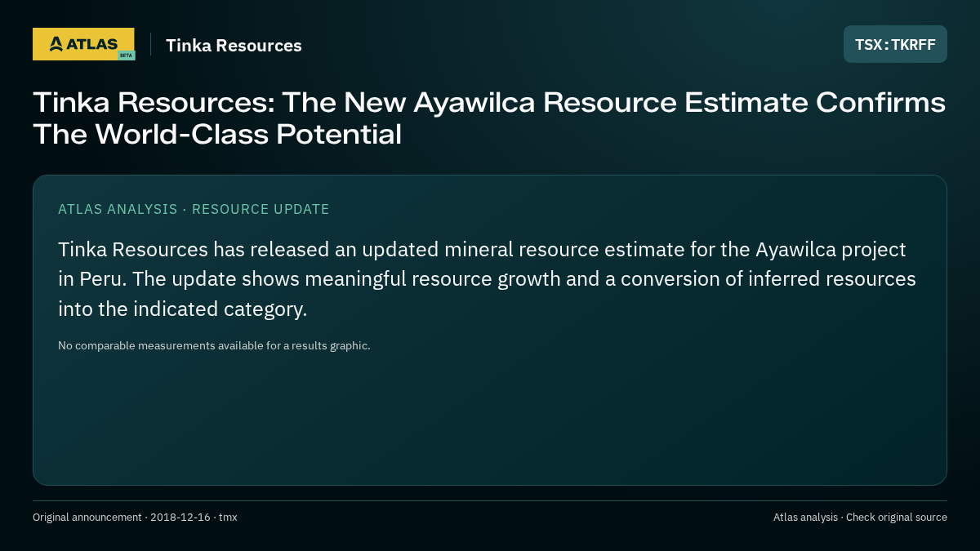The width and height of the screenshot is (980, 551).
Task: Click the Ayawilca Resource Estimate headline
Action: pos(489,118)
